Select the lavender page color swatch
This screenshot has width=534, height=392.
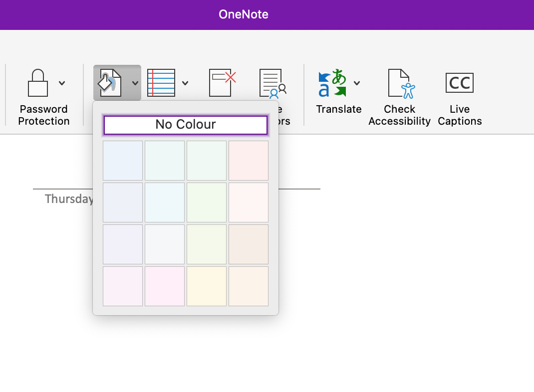pos(122,244)
